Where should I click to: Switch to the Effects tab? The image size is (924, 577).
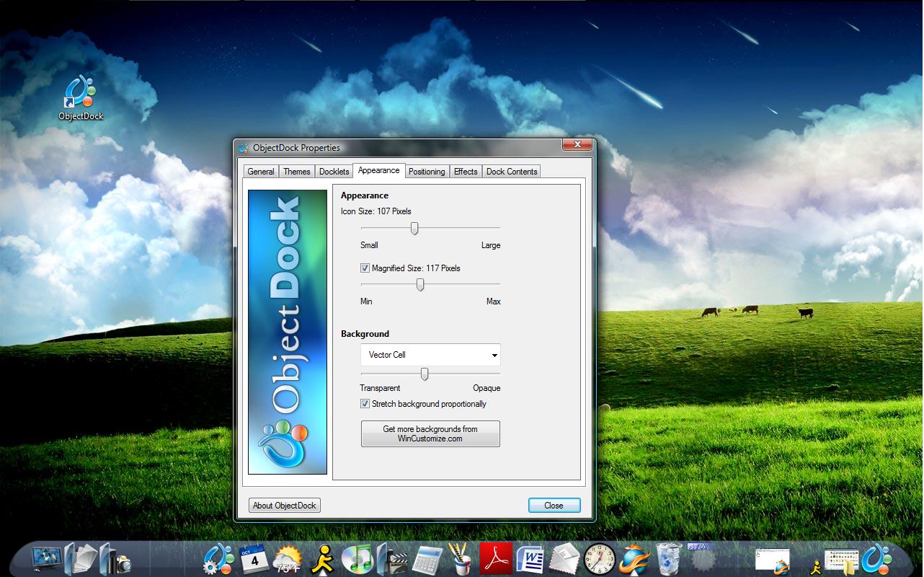466,172
